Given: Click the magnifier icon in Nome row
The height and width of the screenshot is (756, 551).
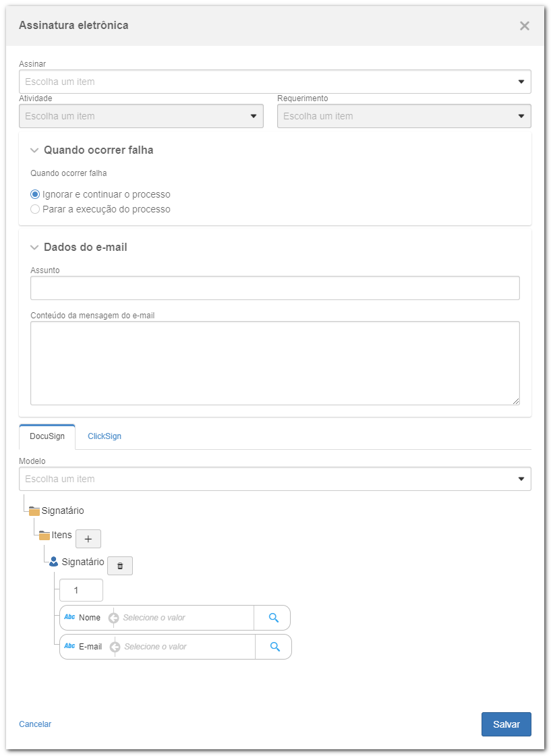Looking at the screenshot, I should 273,618.
